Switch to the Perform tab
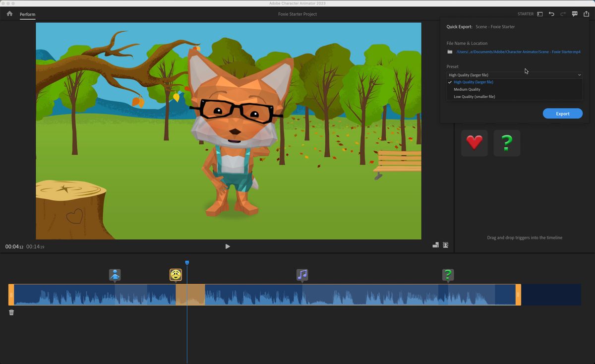The width and height of the screenshot is (595, 364). [x=27, y=14]
